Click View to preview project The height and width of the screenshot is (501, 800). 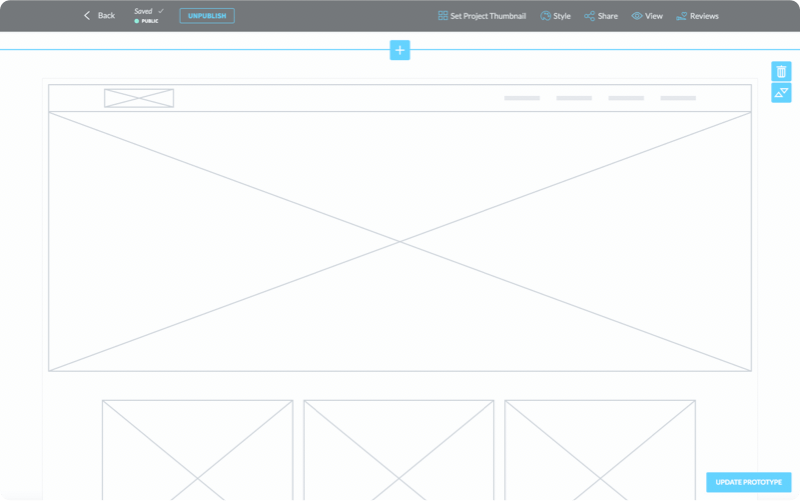click(647, 16)
